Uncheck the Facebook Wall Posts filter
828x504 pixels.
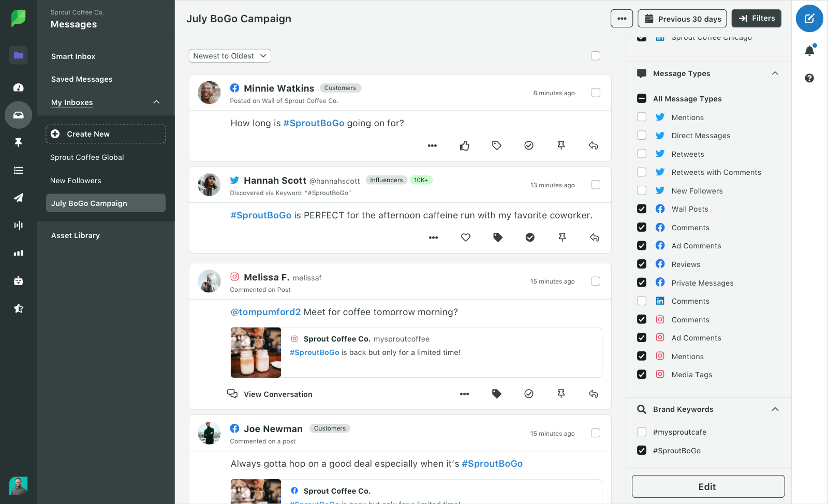642,209
